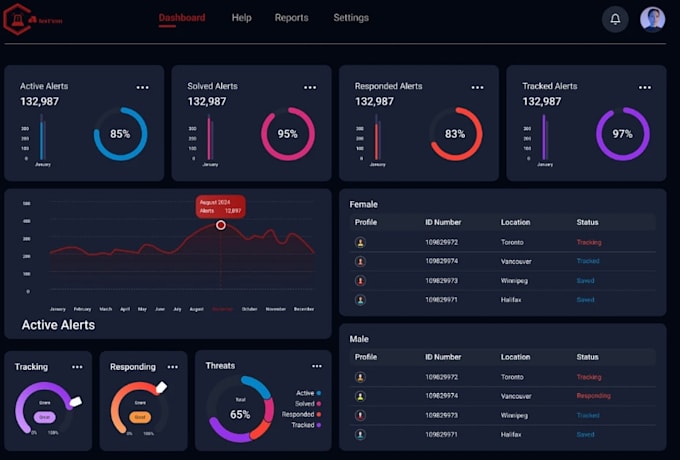Click the August data point on chart
680x460 pixels.
221,225
